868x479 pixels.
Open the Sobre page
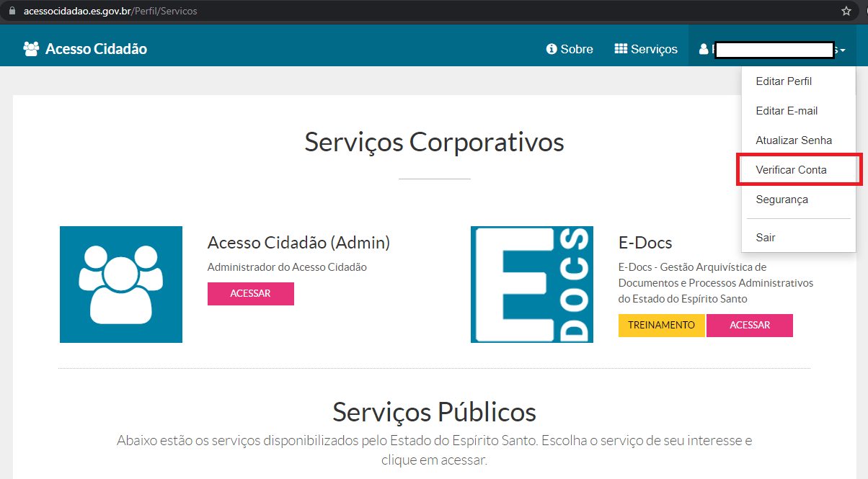click(570, 49)
